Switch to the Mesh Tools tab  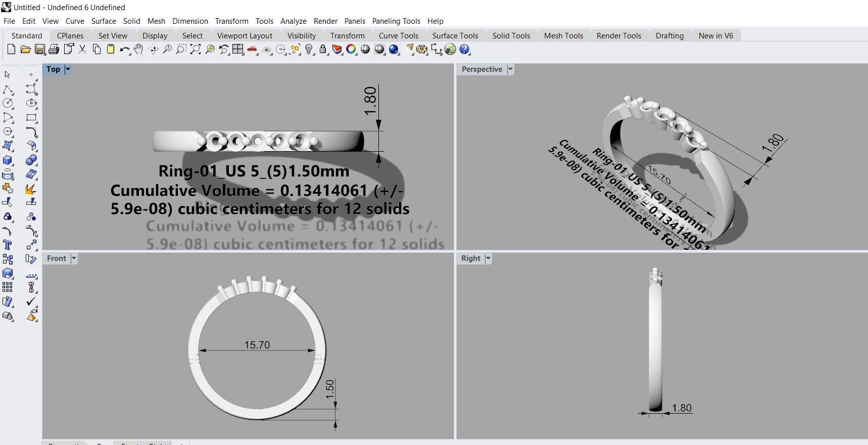click(x=563, y=35)
